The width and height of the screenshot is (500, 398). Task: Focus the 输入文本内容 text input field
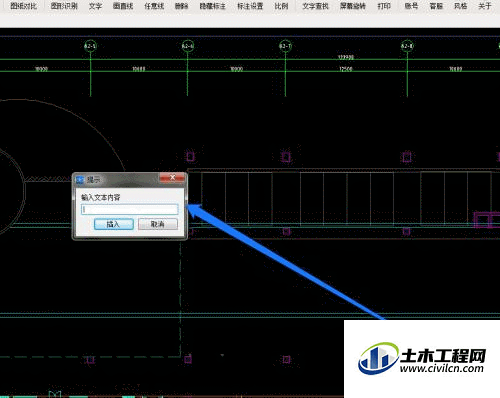point(130,209)
